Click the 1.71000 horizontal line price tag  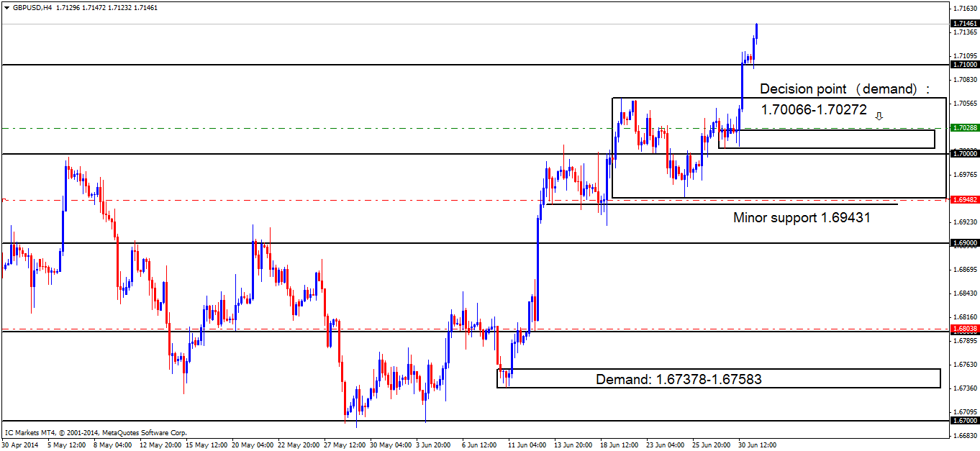[x=964, y=65]
